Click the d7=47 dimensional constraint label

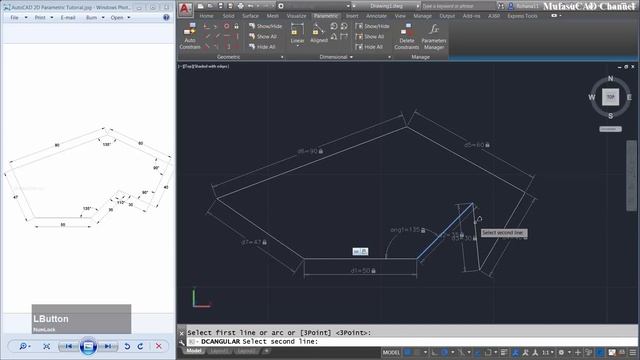click(x=254, y=242)
